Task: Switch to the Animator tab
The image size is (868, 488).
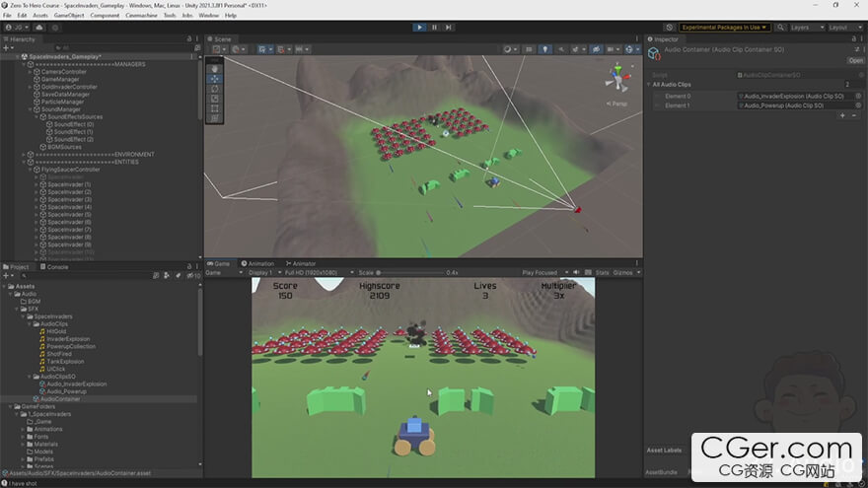Action: 301,263
